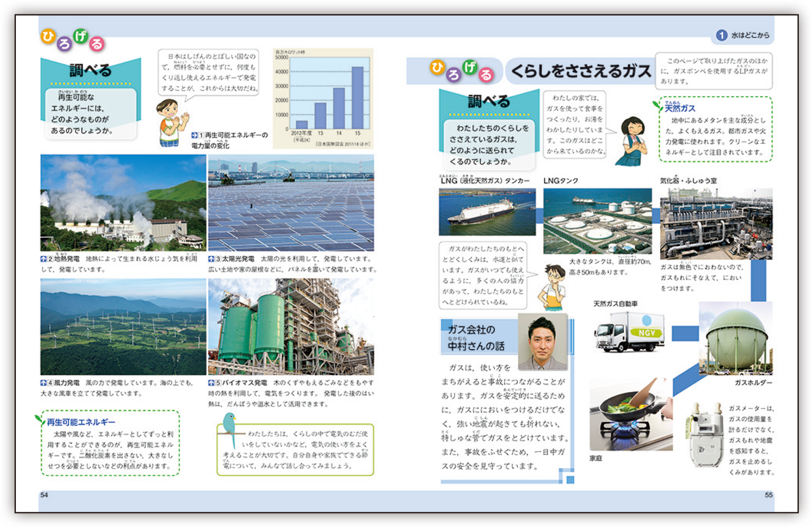Click the くらしをささえるガス title heading

click(580, 71)
